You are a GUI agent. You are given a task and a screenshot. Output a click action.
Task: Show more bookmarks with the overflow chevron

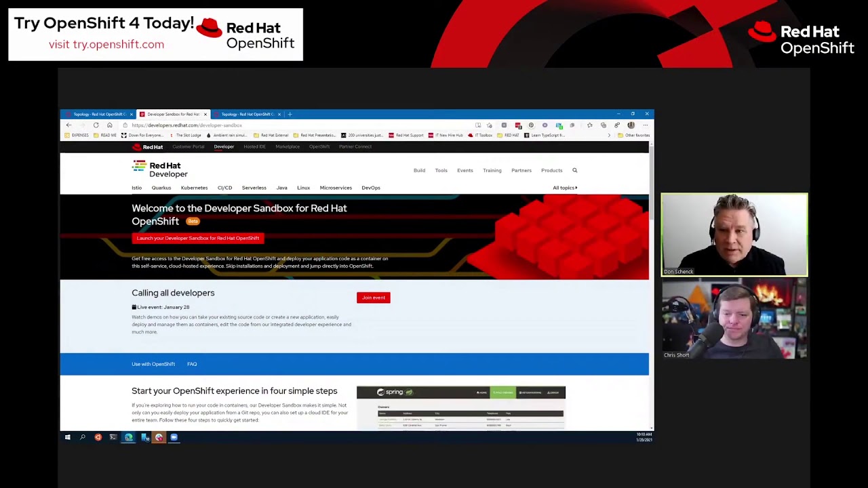[609, 136]
